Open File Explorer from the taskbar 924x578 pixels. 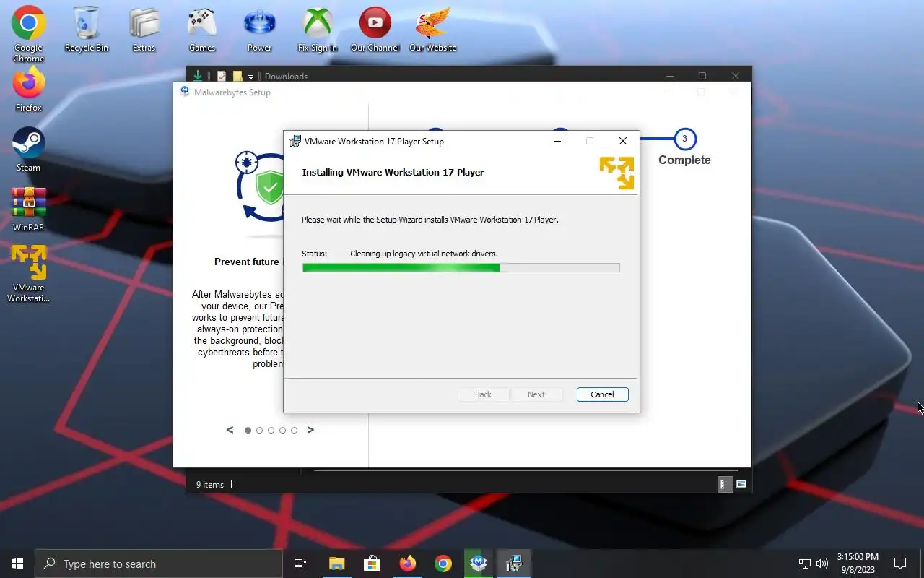(337, 564)
